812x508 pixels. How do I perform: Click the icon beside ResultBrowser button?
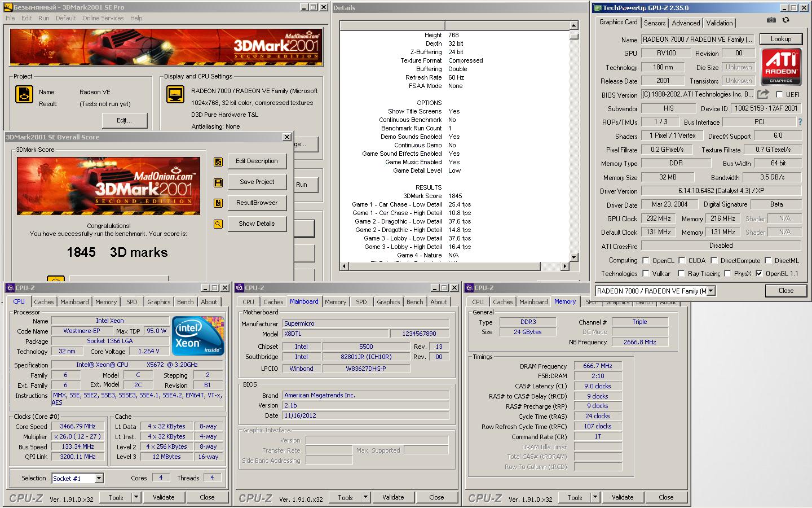pos(218,203)
